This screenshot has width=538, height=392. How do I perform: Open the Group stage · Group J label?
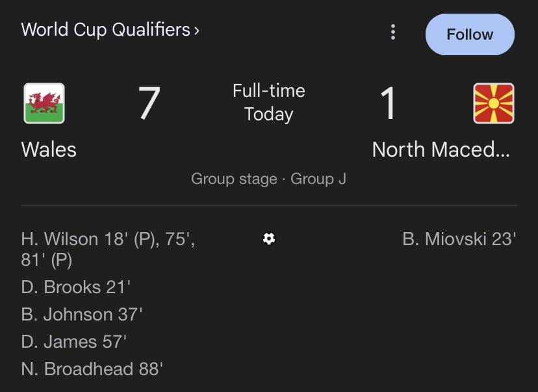tap(268, 179)
